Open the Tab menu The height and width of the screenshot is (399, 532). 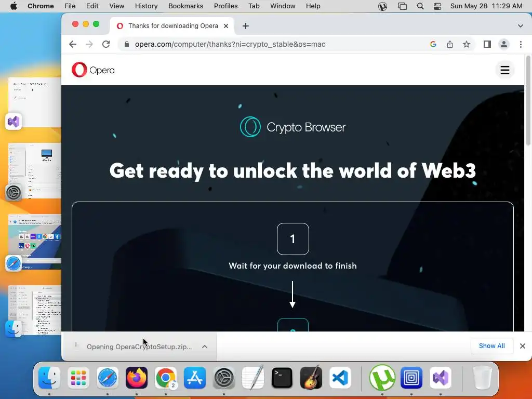point(254,6)
